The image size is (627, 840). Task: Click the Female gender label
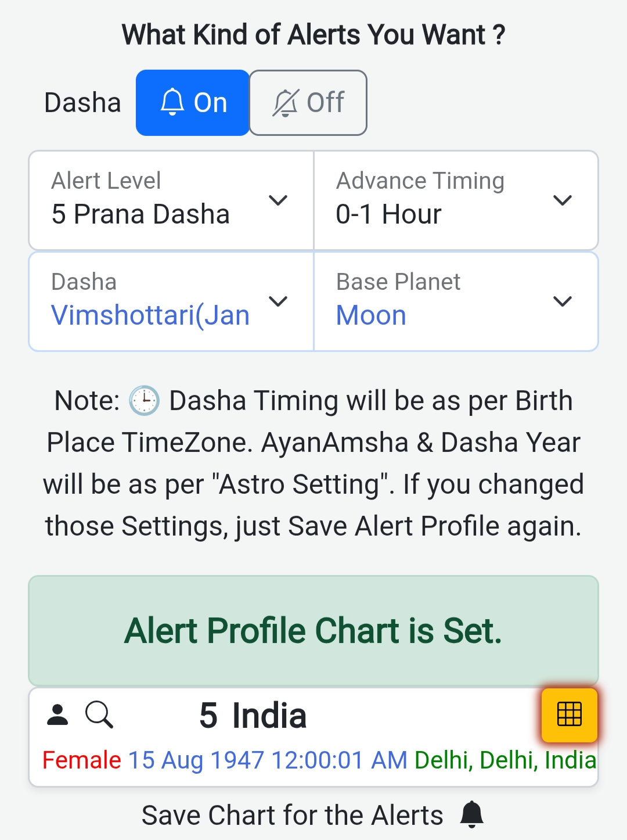click(82, 760)
